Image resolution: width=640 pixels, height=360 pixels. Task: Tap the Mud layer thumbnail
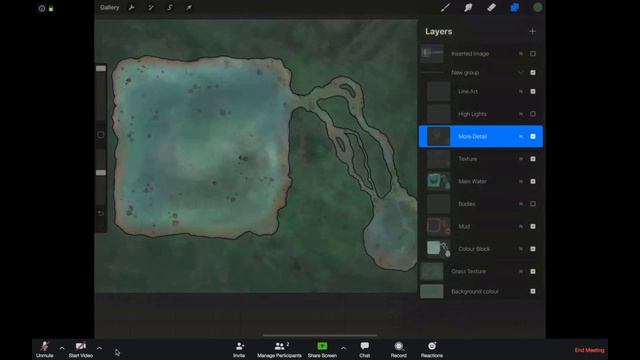(438, 226)
